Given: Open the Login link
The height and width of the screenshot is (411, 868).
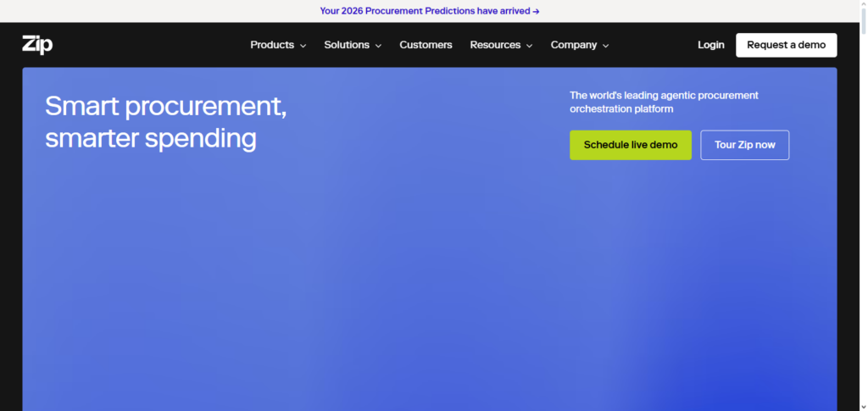Looking at the screenshot, I should (x=710, y=45).
